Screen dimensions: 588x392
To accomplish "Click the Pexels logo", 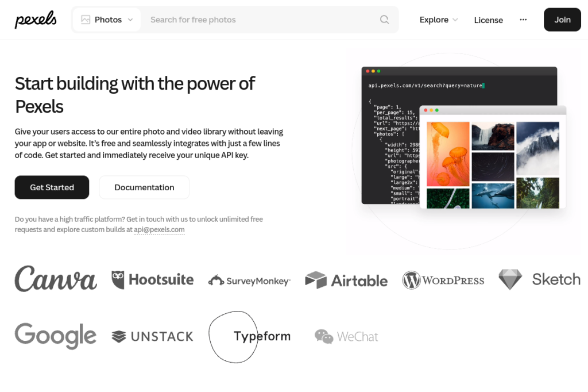I will click(36, 20).
